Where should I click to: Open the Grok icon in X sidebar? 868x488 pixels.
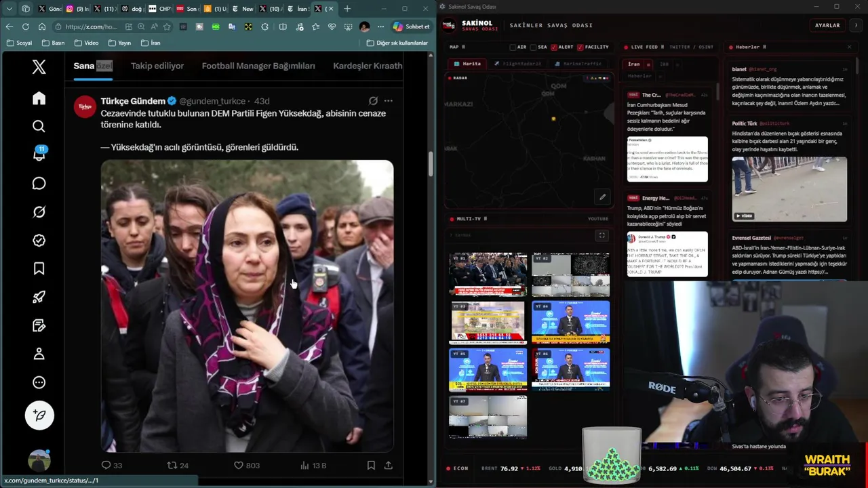tap(39, 212)
